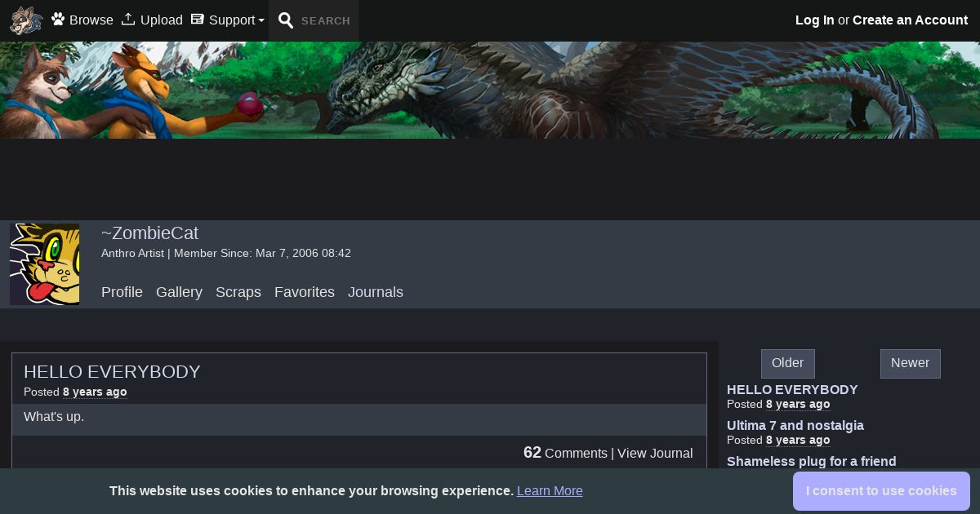
Task: Click Member Since: Mar 7, 2006 text
Action: [262, 254]
